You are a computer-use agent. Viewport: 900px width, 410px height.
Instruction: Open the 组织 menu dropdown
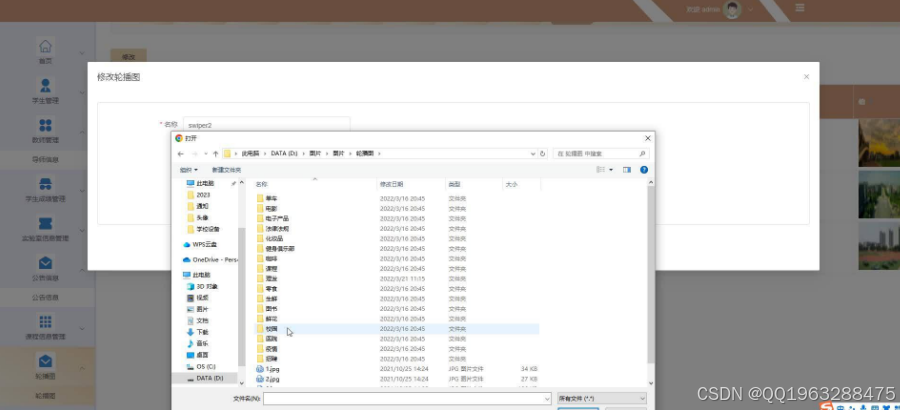tap(188, 170)
